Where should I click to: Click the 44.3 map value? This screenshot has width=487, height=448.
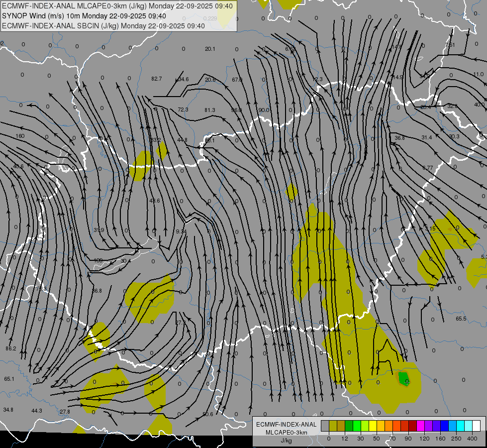pyautogui.click(x=37, y=411)
